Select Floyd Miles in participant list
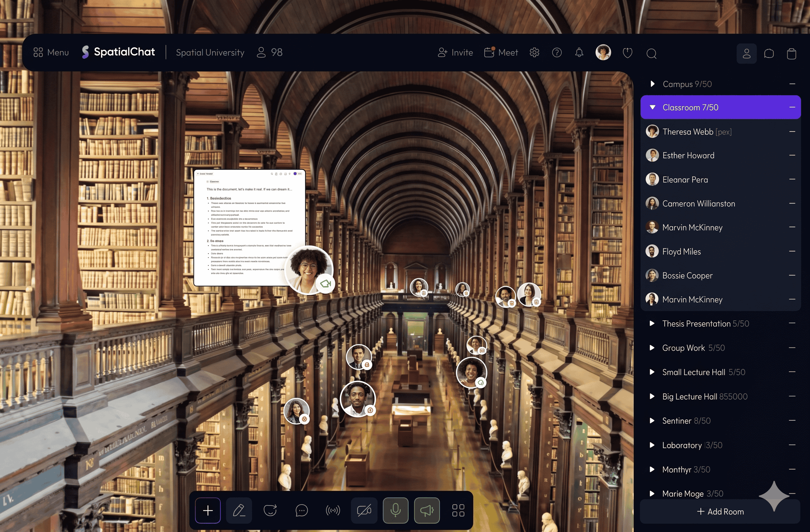Viewport: 810px width, 532px height. pos(720,251)
